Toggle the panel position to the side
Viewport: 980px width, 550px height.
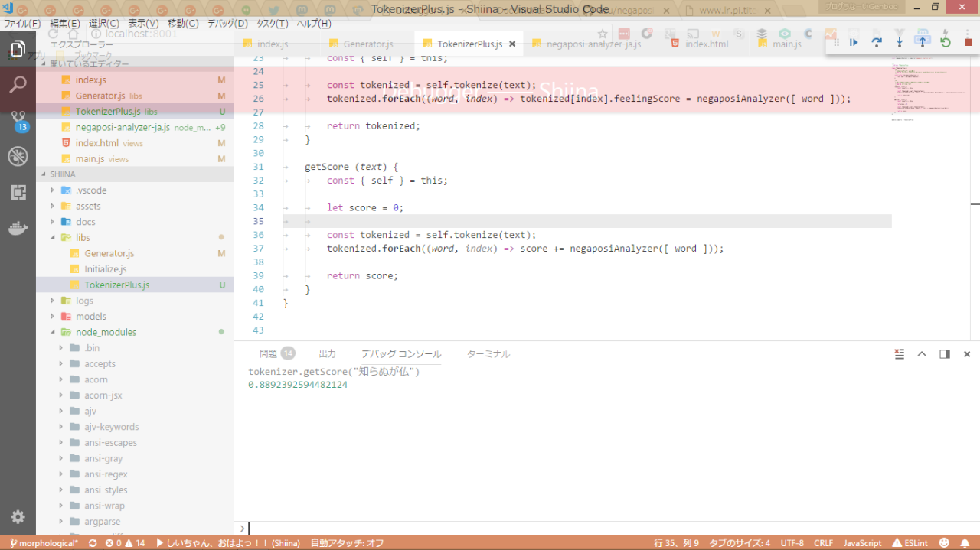coord(945,354)
